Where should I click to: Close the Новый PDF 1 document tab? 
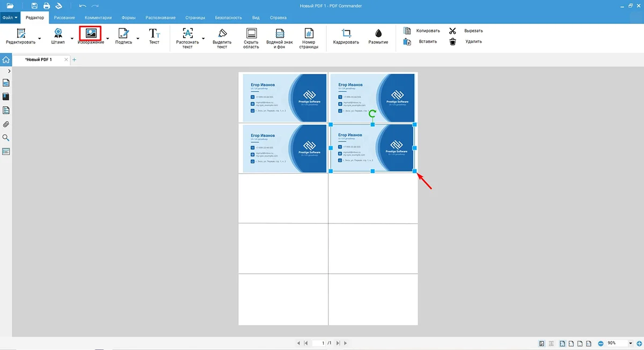pos(67,59)
